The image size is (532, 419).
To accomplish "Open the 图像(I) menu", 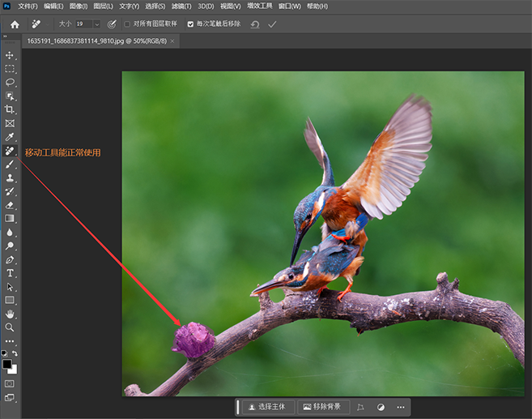I will pyautogui.click(x=79, y=6).
